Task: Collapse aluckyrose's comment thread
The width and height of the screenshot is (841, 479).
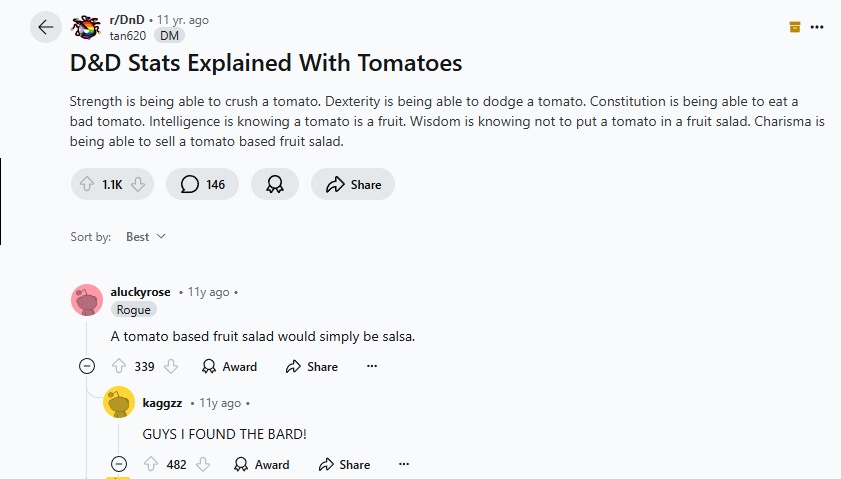Action: click(87, 366)
